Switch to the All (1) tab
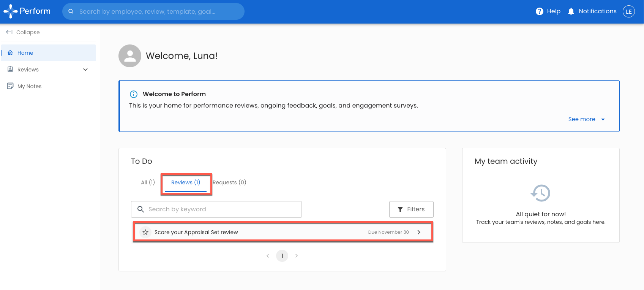The image size is (644, 290). [148, 182]
